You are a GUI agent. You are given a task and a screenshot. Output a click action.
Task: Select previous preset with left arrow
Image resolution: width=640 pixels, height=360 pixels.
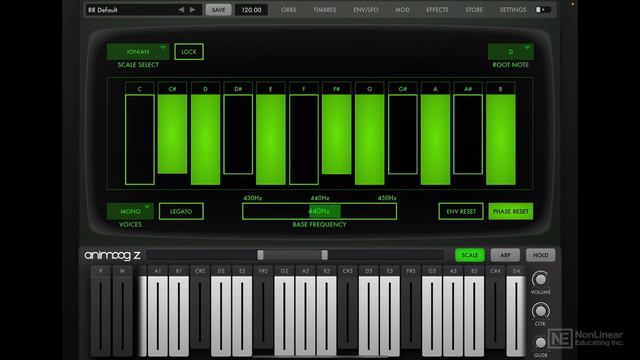point(181,9)
